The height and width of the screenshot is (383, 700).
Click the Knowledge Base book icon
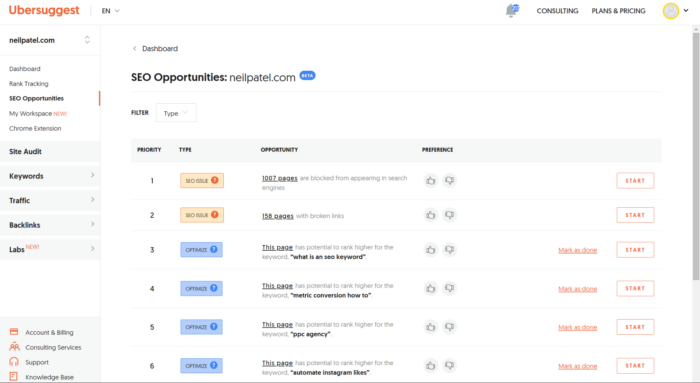(x=14, y=376)
